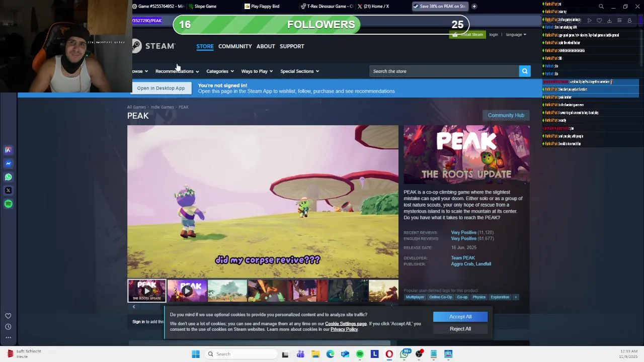Open Messenger in the Opera sidebar

pyautogui.click(x=8, y=163)
